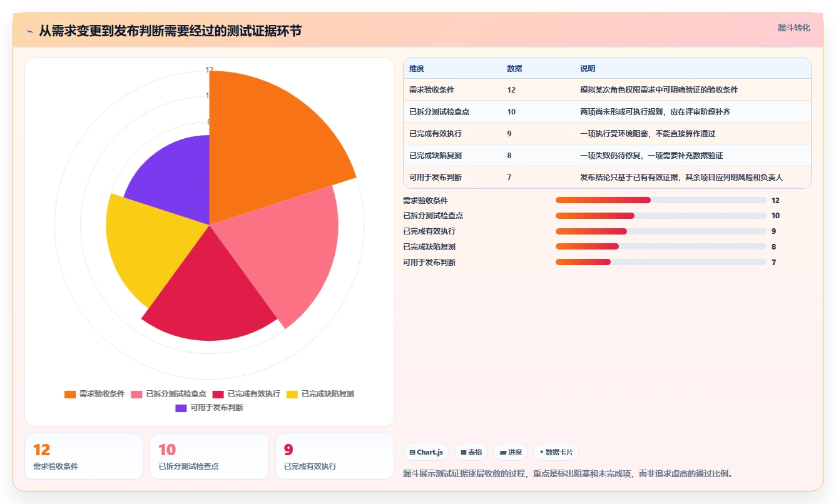The height and width of the screenshot is (504, 836).
Task: Open the data card showing 9 已完成有效执行
Action: tap(335, 456)
